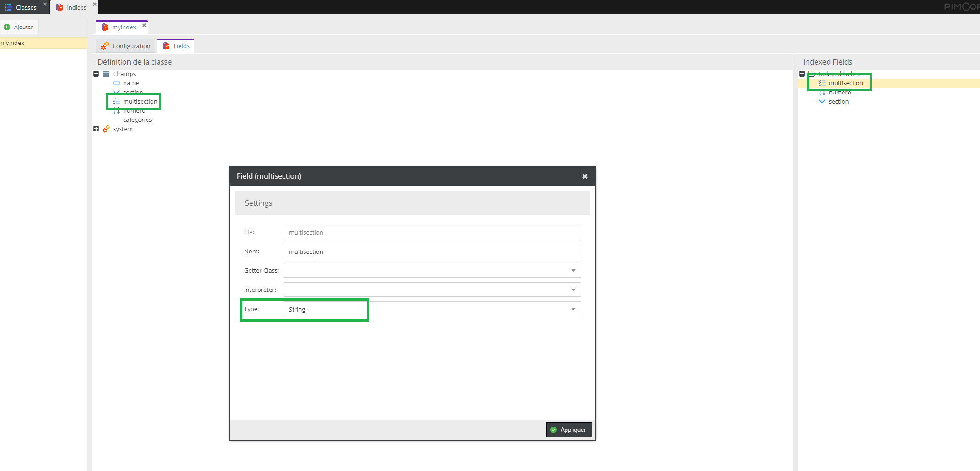Expand the system tree node
Viewport: 980px width, 471px height.
[96, 129]
